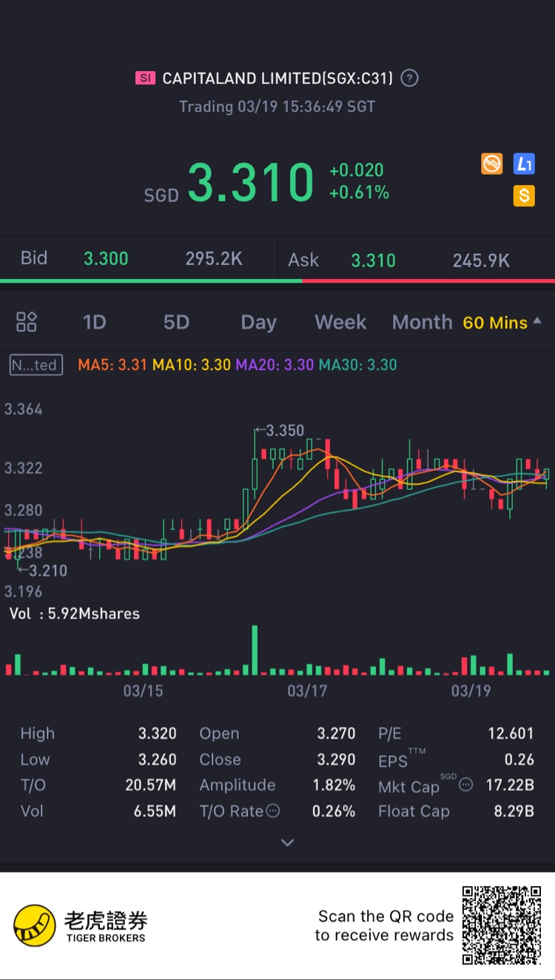Tap the blue L1 quote level badge
Viewport: 555px width, 980px height.
pyautogui.click(x=524, y=164)
